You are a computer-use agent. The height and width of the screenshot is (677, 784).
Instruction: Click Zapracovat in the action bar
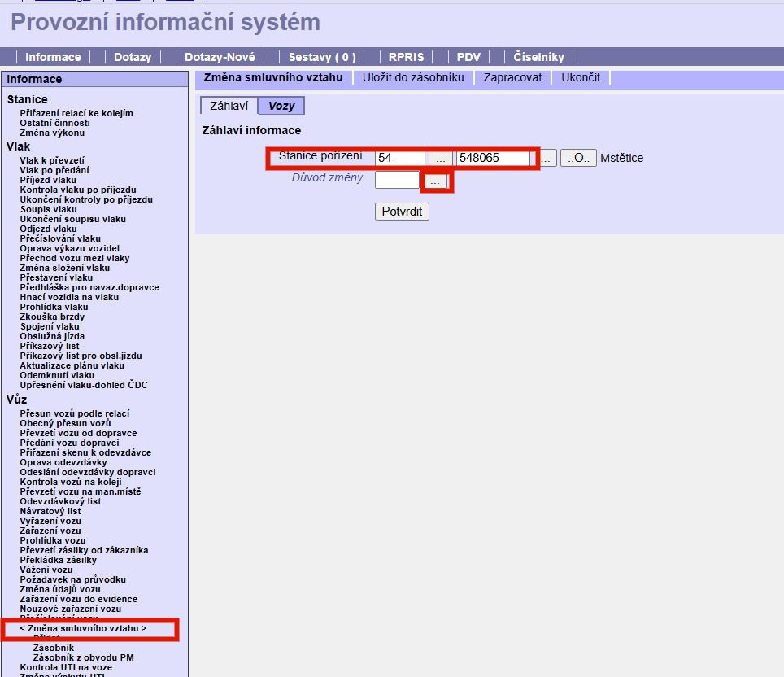pyautogui.click(x=512, y=77)
